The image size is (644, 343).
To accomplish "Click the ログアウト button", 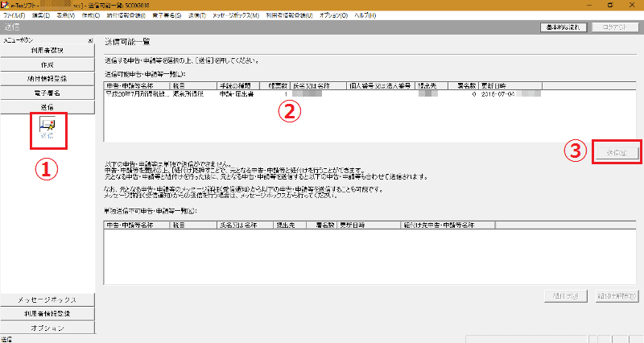I will [615, 27].
